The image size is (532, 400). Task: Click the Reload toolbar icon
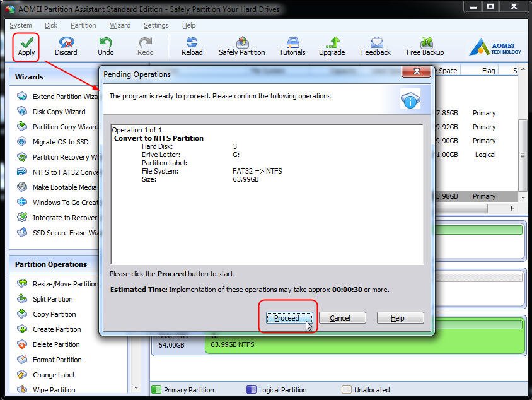192,47
